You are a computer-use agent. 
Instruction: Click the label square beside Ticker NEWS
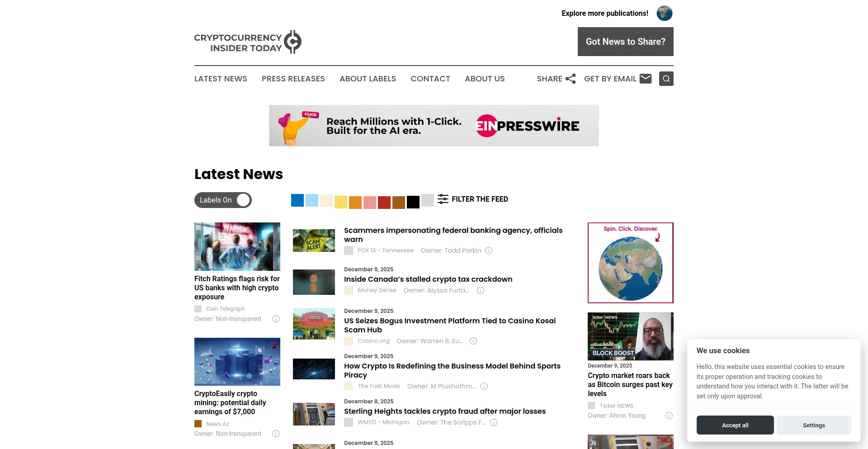click(591, 406)
